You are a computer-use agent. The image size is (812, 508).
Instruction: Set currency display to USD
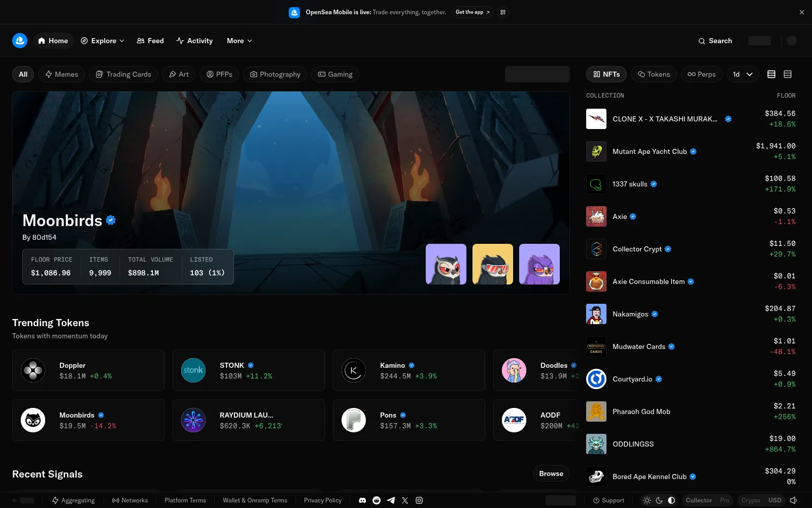775,500
